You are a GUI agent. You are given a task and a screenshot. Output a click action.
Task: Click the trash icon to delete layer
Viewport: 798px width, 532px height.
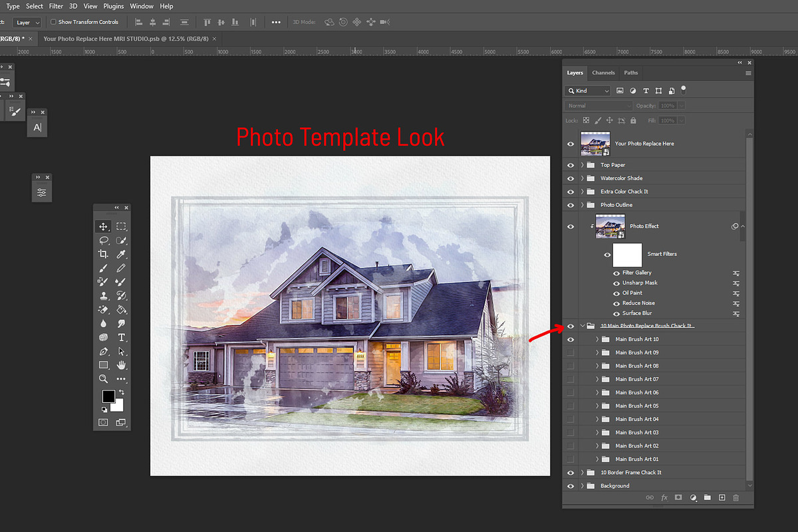735,497
